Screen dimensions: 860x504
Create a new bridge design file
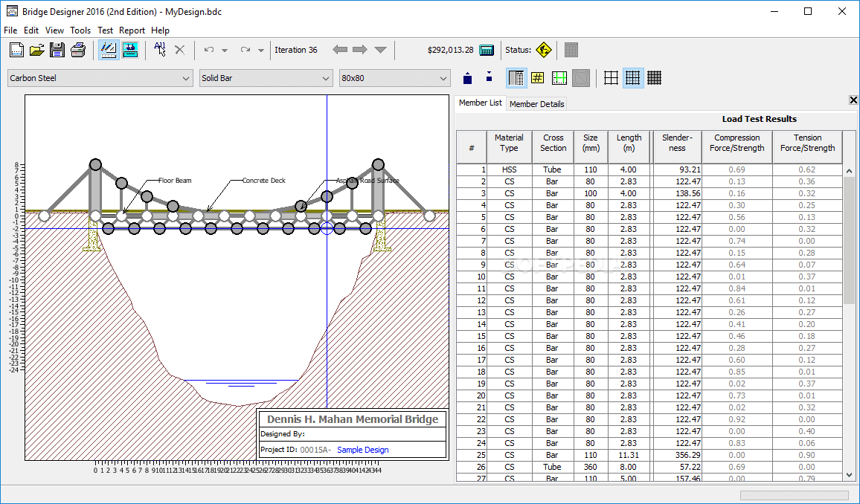[17, 50]
